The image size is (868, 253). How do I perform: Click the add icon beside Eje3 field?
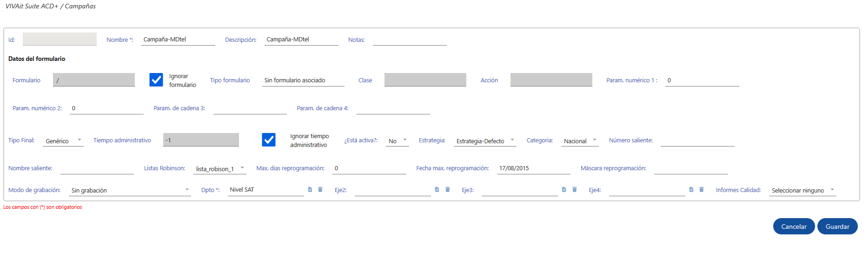pyautogui.click(x=564, y=189)
